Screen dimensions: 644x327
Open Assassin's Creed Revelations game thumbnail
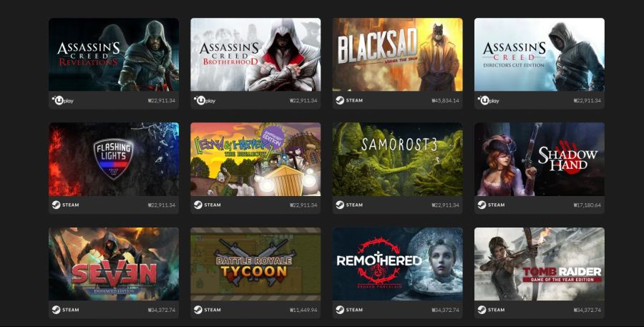coord(114,54)
